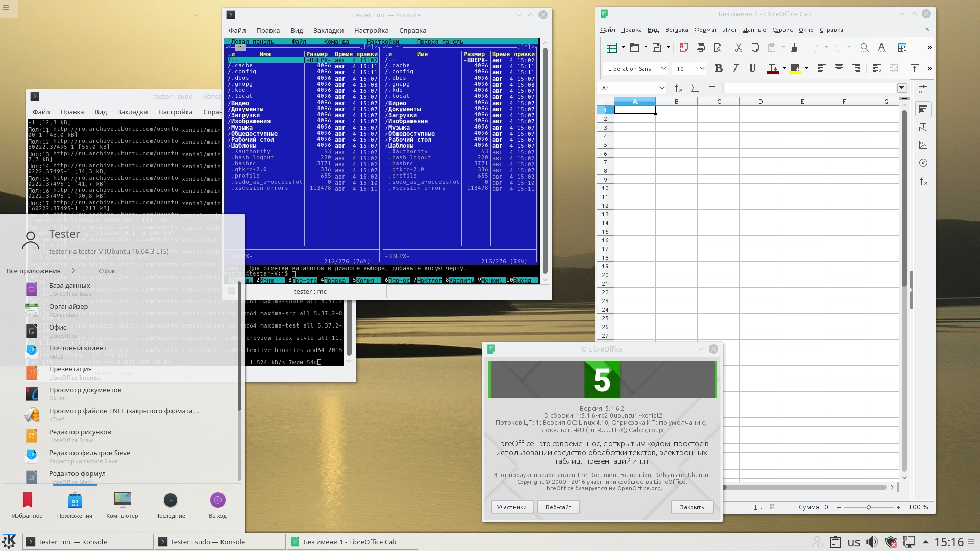This screenshot has width=980, height=551.
Task: Expand more standard toolbar items in Calc
Action: [x=929, y=47]
